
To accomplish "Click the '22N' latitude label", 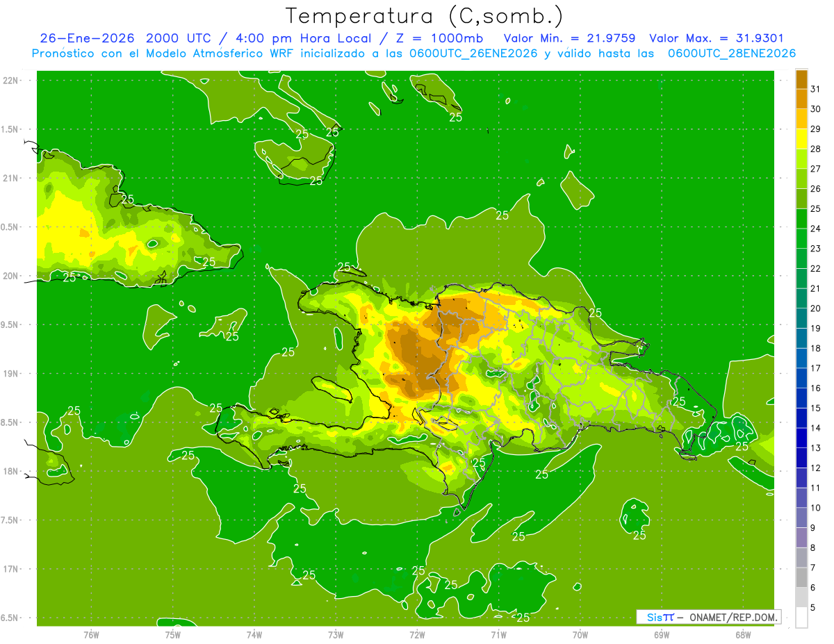I will click(x=11, y=80).
